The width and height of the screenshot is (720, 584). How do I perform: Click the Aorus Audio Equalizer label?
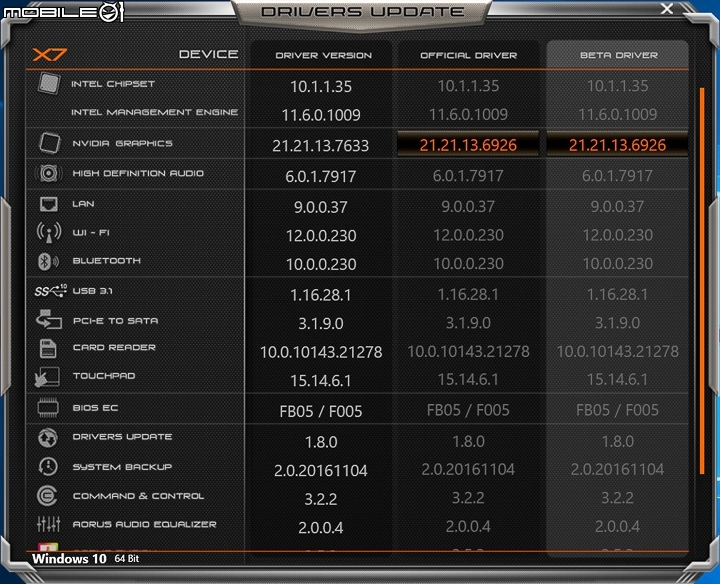(144, 524)
